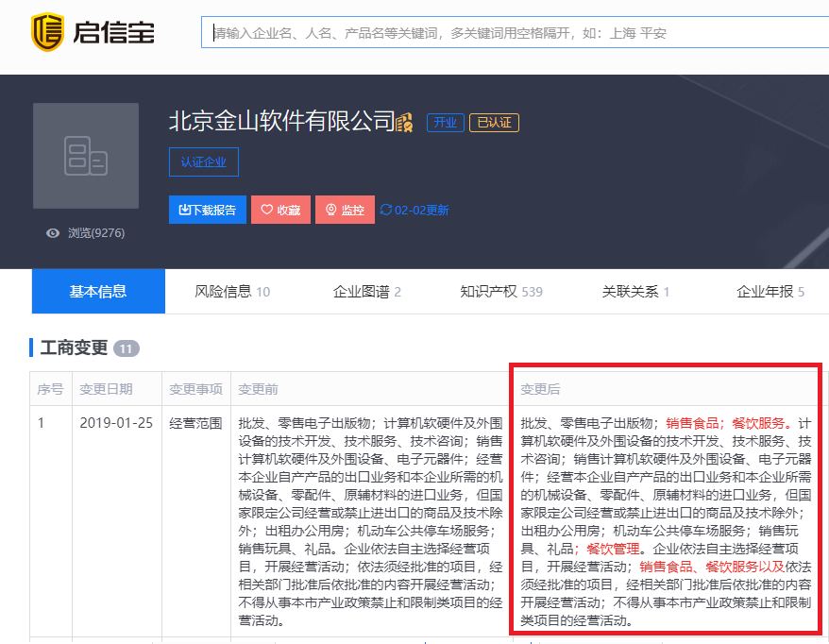
Task: Download the company report via 下载报告
Action: click(x=208, y=210)
